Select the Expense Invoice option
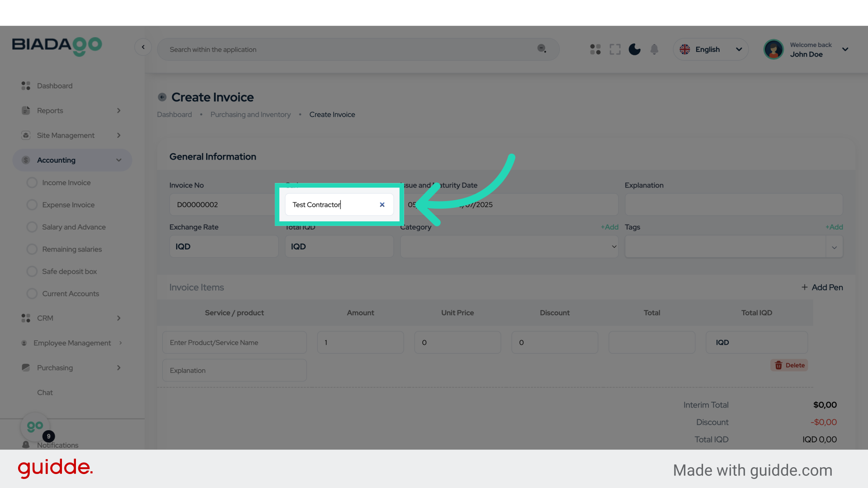 (68, 205)
